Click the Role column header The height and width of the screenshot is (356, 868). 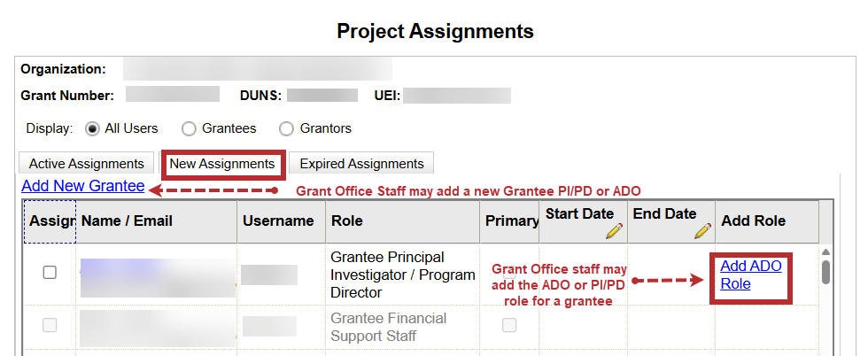tap(346, 221)
